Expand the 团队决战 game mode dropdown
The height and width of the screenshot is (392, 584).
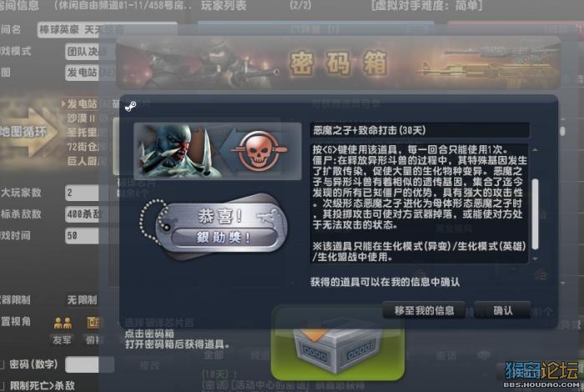tap(89, 52)
